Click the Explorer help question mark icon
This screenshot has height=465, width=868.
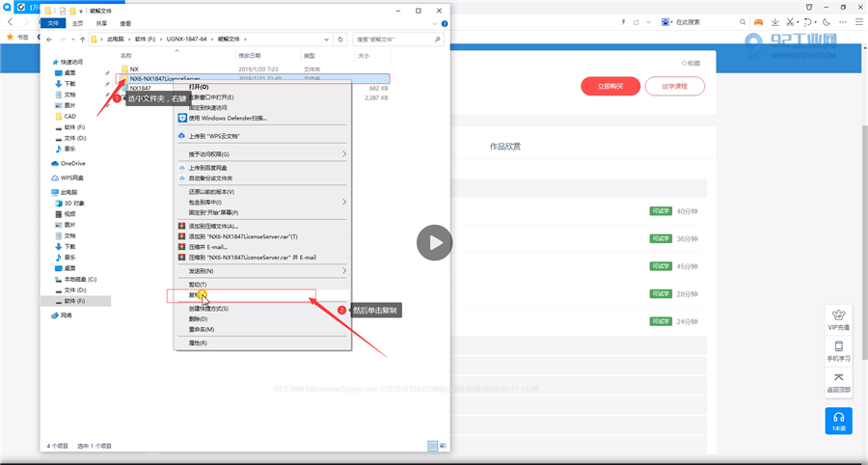tap(445, 24)
